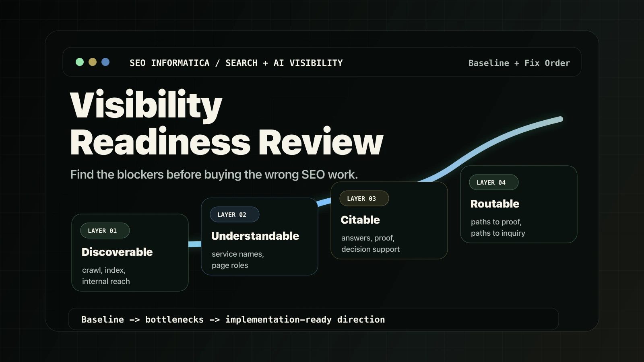
Task: Click the LAYER 04 badge
Action: coord(494,182)
